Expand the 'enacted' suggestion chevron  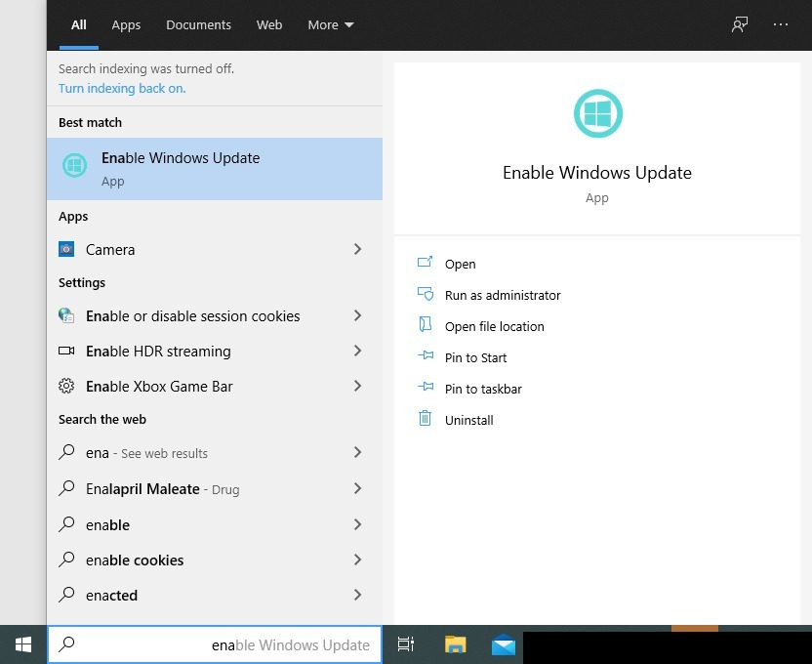pos(357,595)
